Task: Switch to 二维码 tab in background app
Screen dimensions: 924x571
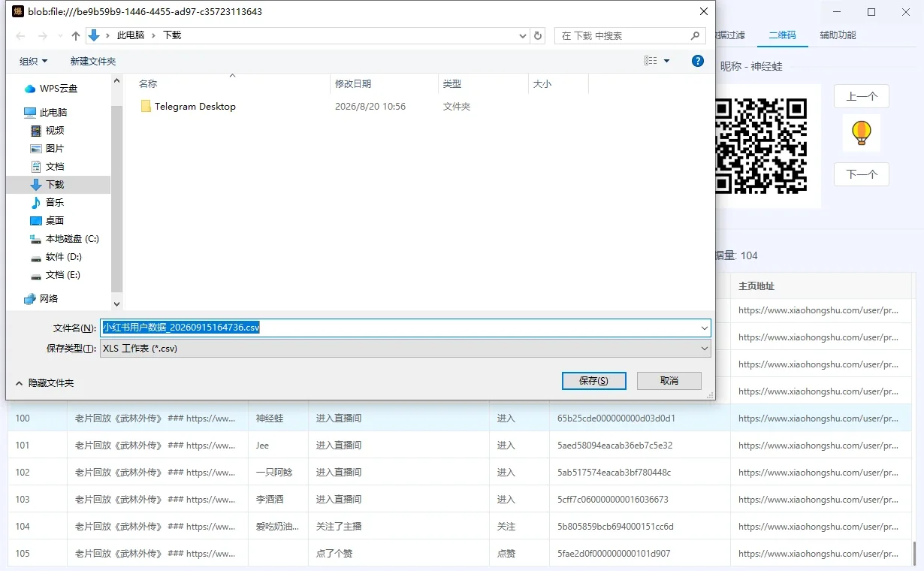Action: tap(782, 35)
